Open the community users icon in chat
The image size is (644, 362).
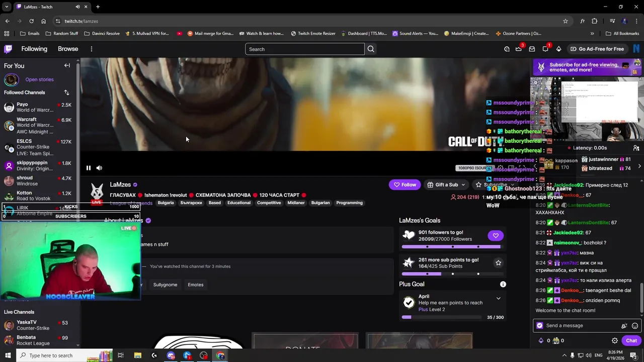[636, 148]
